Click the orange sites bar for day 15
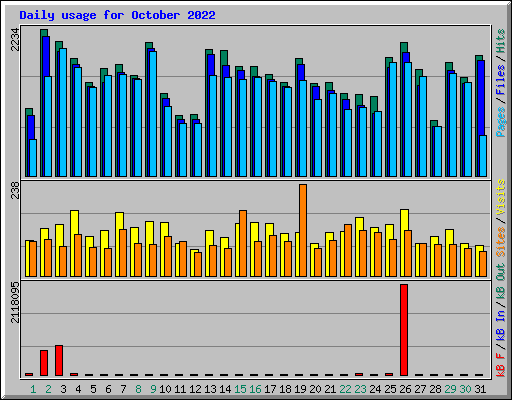512x400 pixels. pos(243,243)
